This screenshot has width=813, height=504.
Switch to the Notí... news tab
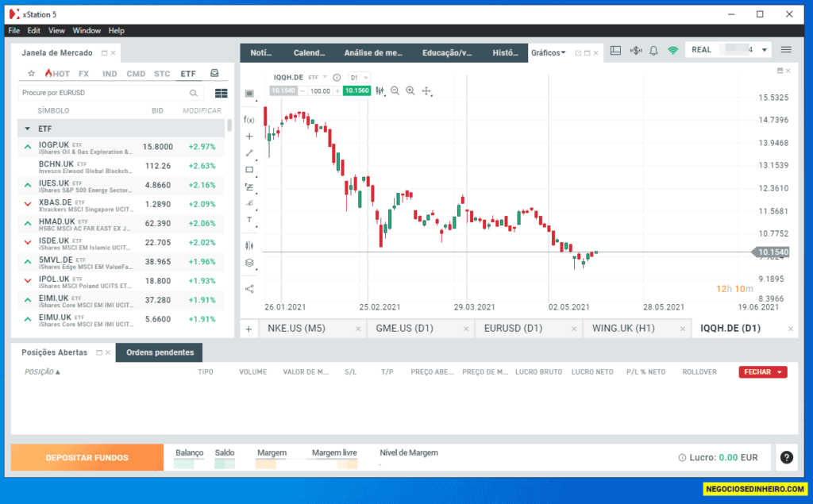pyautogui.click(x=260, y=53)
